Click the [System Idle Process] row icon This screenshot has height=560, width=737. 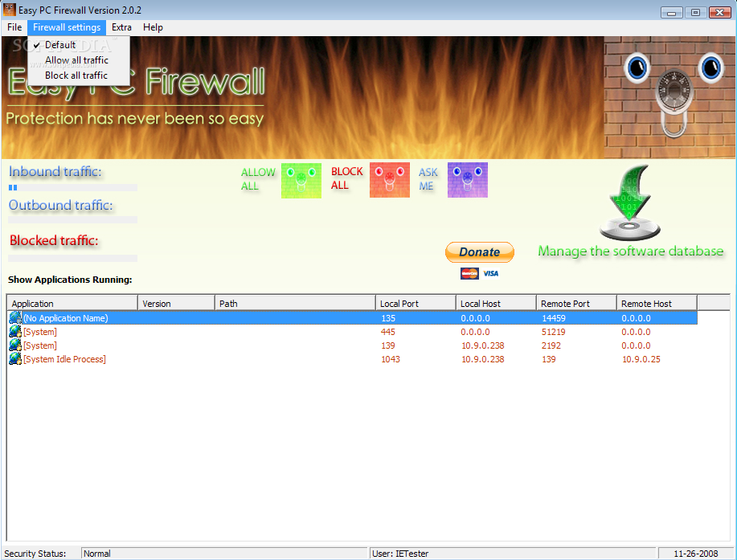point(15,359)
